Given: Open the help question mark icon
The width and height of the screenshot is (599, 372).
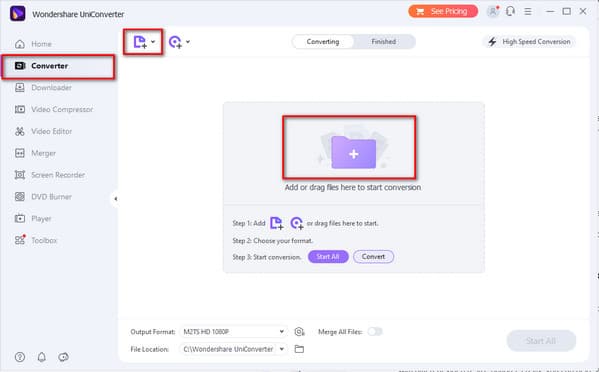Looking at the screenshot, I should click(x=20, y=357).
